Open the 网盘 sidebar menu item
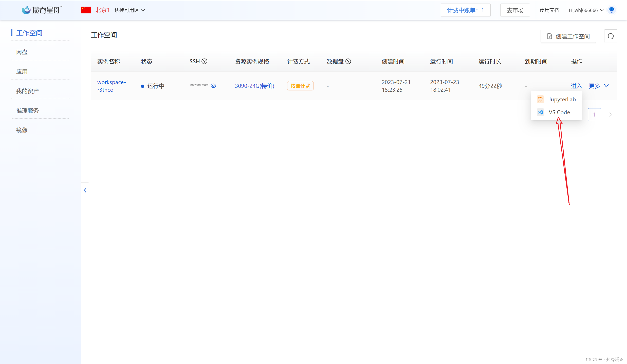The width and height of the screenshot is (627, 364). pyautogui.click(x=22, y=52)
